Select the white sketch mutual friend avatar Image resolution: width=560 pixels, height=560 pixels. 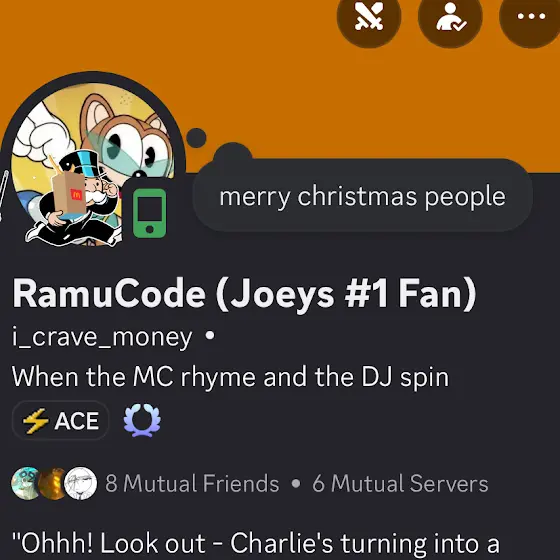(80, 483)
